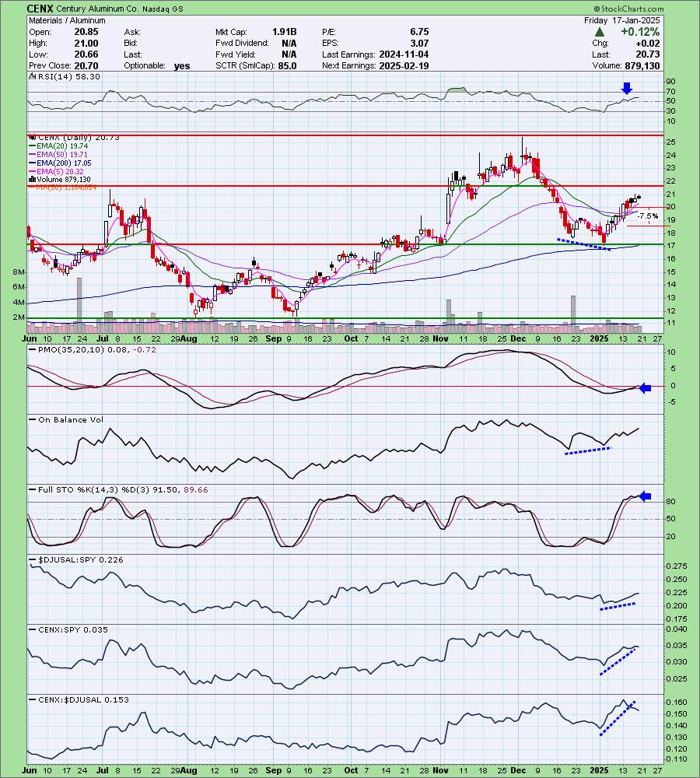Click the header Volume figure 879,130
The image size is (700, 778).
point(643,66)
